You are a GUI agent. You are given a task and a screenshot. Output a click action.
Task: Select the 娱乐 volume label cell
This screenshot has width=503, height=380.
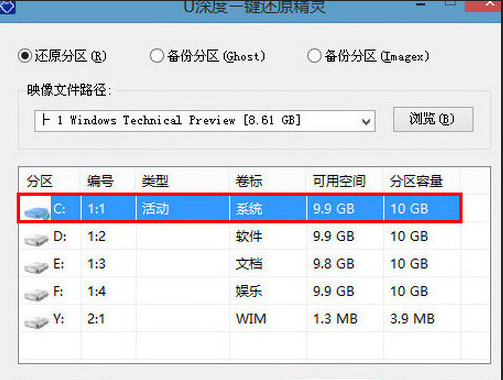pos(249,291)
